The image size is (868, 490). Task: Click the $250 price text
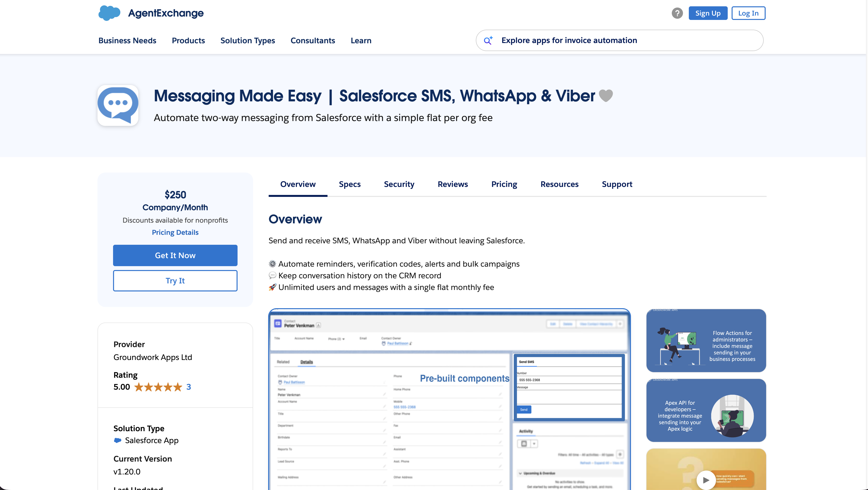pos(175,195)
